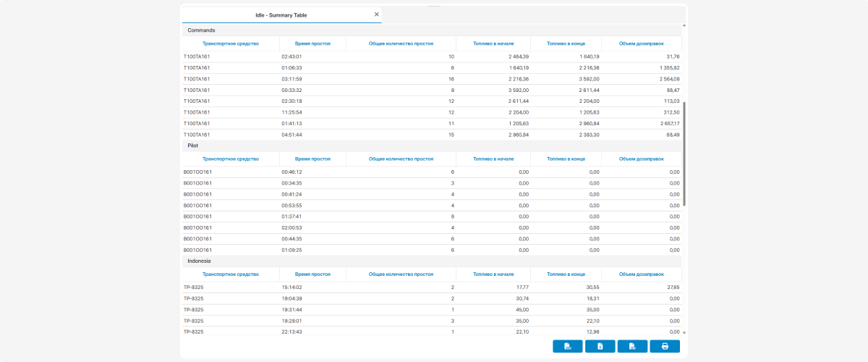Image resolution: width=868 pixels, height=362 pixels.
Task: Sort Pilot table by Топливо в конце
Action: [566, 159]
